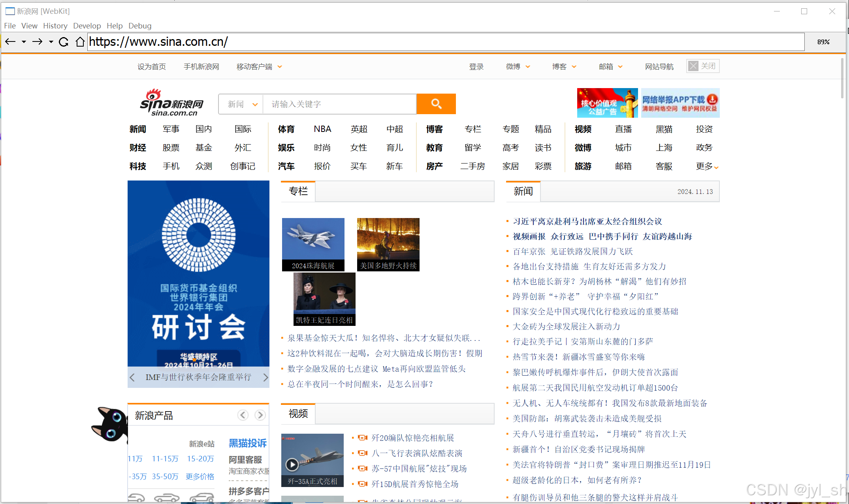849x504 pixels.
Task: Go to home page via house icon
Action: coord(80,41)
